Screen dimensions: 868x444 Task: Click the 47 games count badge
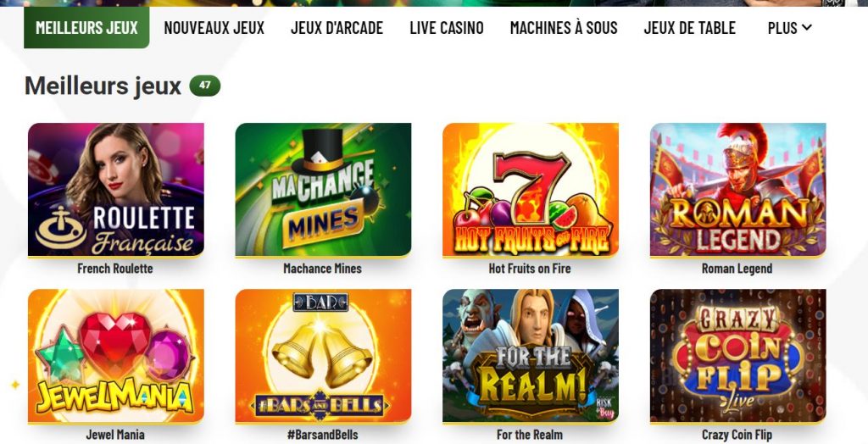coord(205,86)
